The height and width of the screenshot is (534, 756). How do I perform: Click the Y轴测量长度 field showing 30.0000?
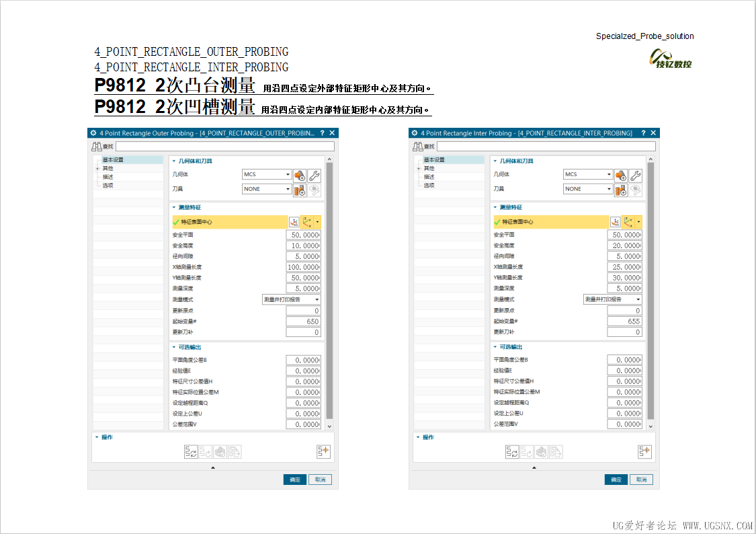tap(624, 278)
